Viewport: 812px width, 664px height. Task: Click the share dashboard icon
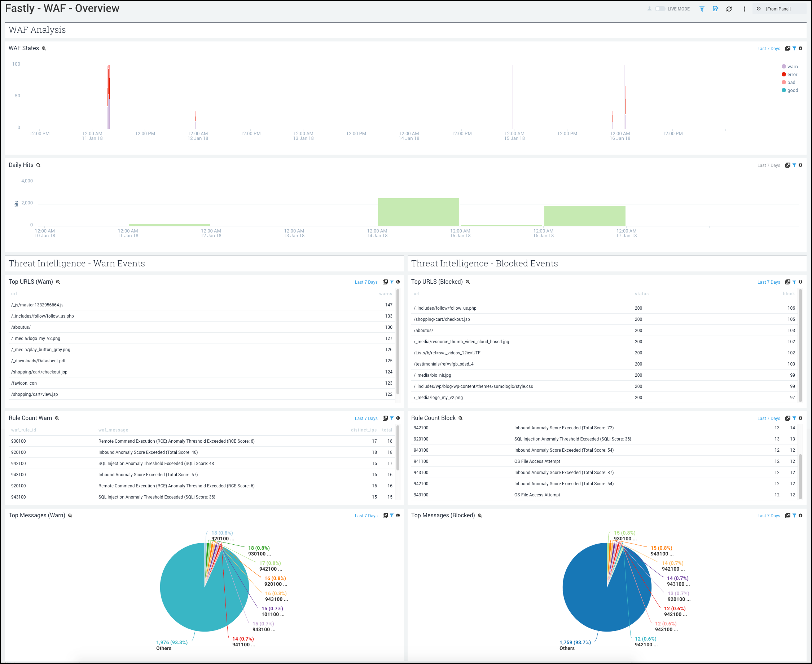click(716, 9)
